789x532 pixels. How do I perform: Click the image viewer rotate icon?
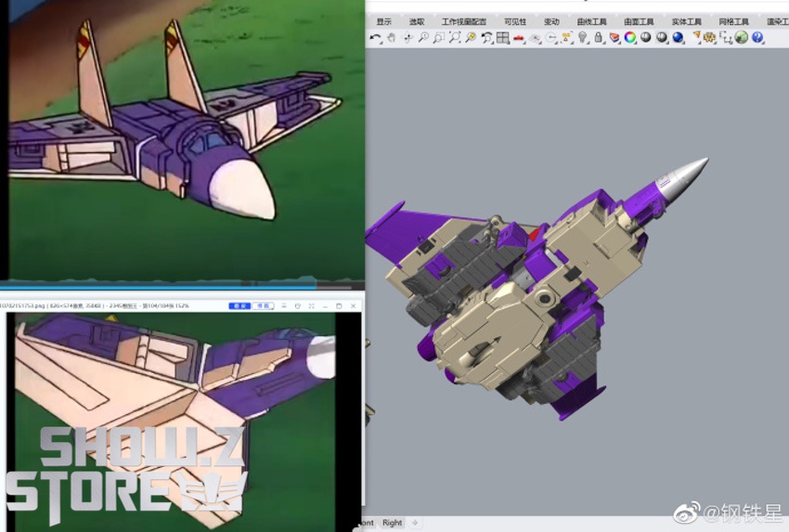pyautogui.click(x=298, y=306)
